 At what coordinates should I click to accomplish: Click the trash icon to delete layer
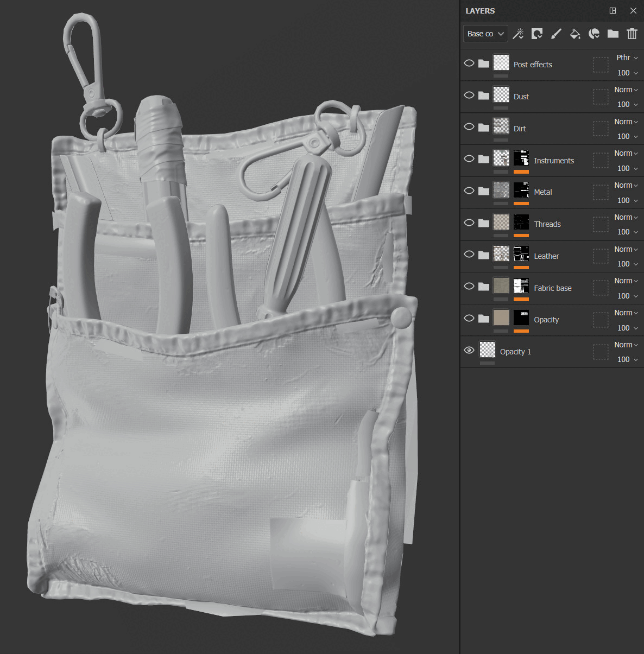632,34
